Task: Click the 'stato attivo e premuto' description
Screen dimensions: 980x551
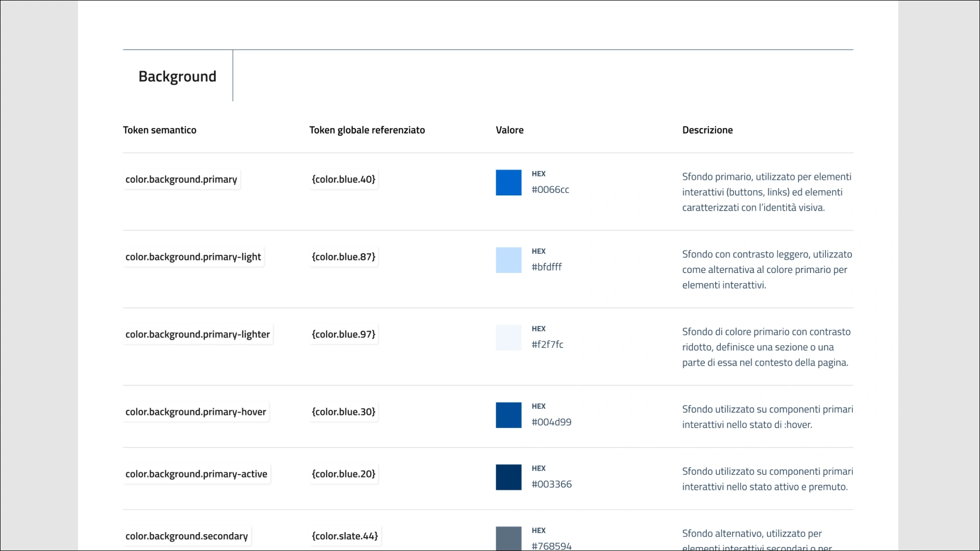Action: point(768,479)
